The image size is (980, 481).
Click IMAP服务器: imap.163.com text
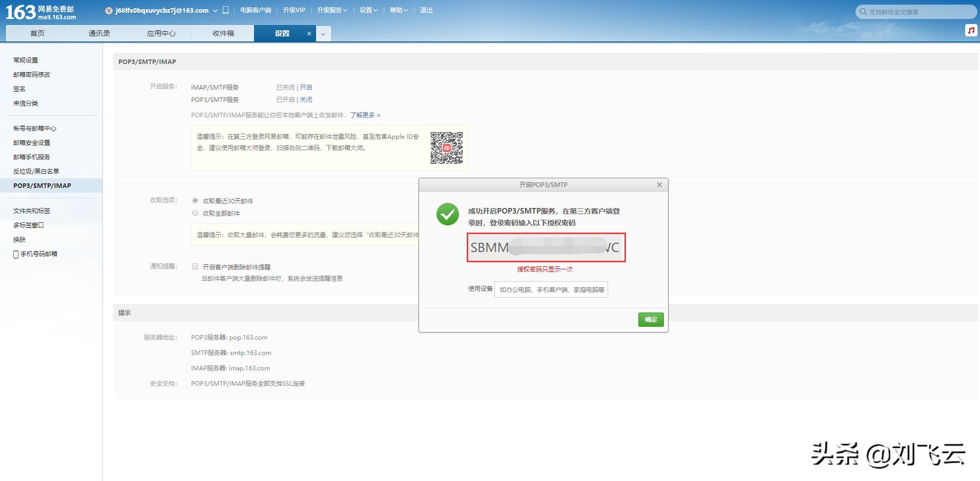tap(231, 368)
